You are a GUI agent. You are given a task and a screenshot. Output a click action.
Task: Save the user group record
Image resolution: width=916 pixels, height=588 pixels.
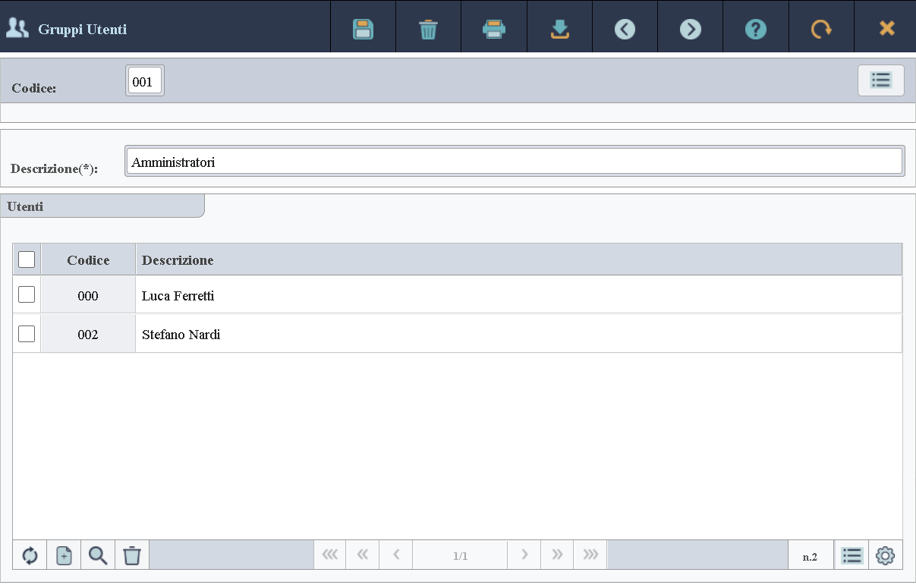(x=364, y=30)
